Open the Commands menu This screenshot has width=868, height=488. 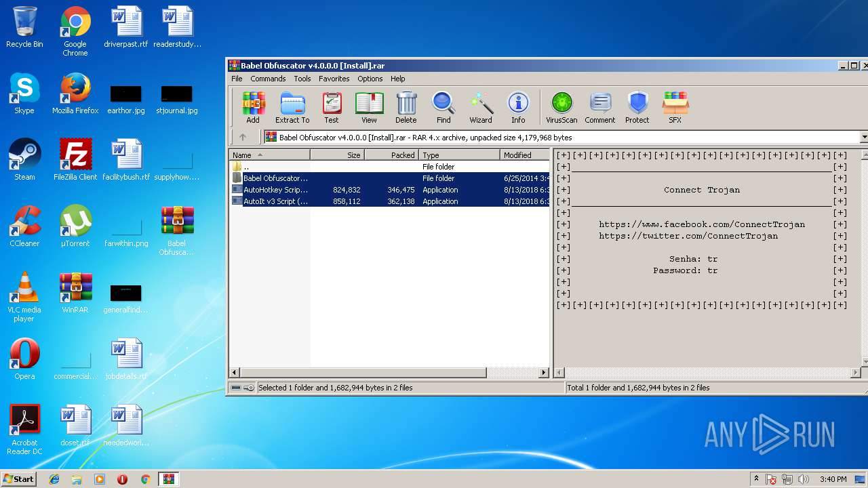[x=268, y=79]
